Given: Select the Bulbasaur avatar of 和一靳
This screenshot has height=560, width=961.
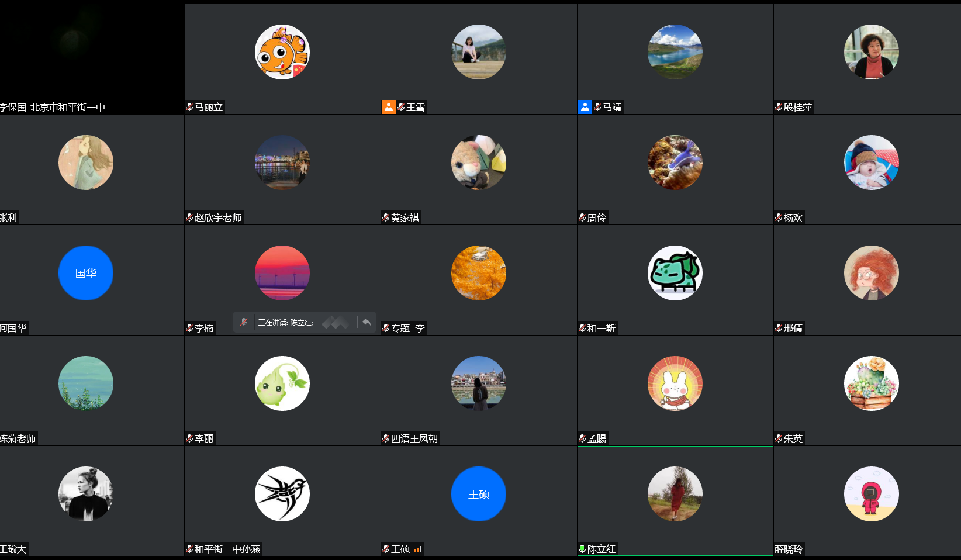Looking at the screenshot, I should 675,273.
